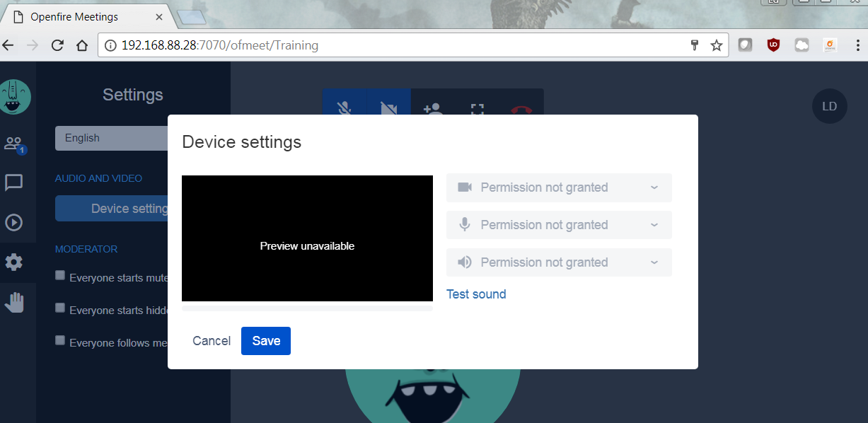Click the Save button
The width and height of the screenshot is (868, 423).
click(266, 341)
